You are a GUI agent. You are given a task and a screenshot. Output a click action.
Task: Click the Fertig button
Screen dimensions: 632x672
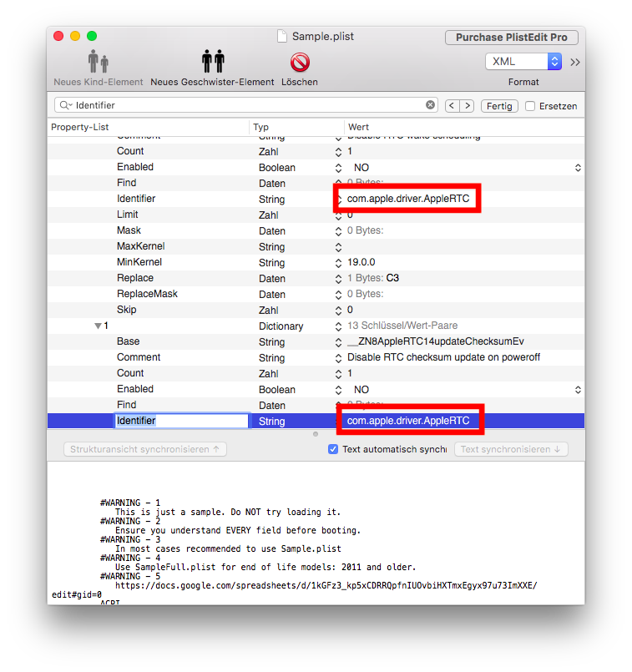(x=499, y=106)
